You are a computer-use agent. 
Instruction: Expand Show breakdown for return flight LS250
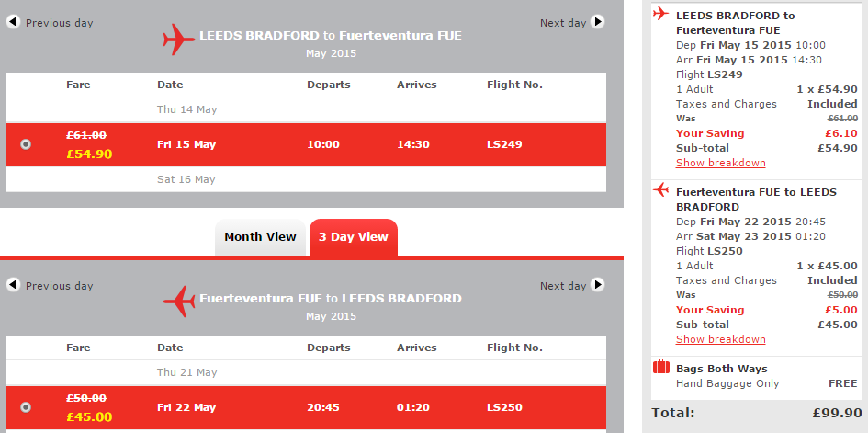coord(721,339)
